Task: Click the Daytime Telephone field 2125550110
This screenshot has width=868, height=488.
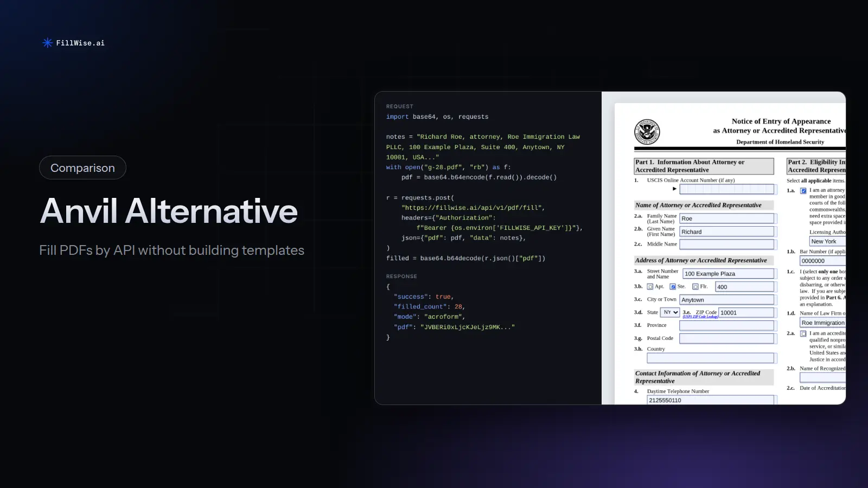Action: (711, 400)
